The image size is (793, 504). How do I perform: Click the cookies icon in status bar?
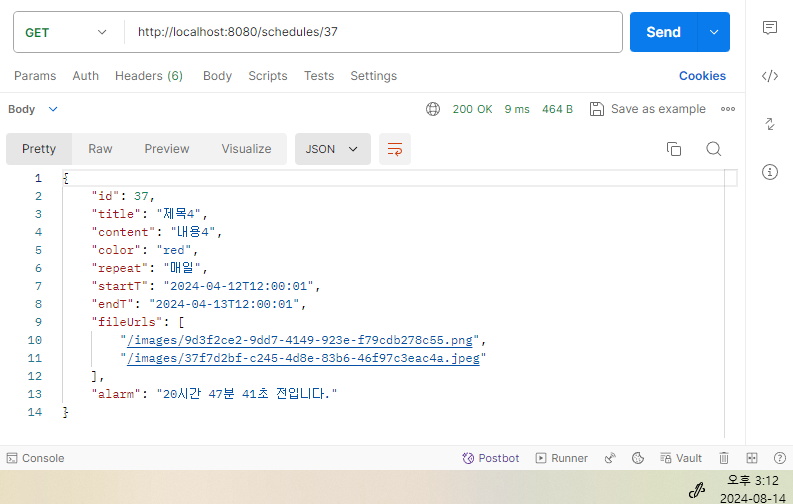638,458
